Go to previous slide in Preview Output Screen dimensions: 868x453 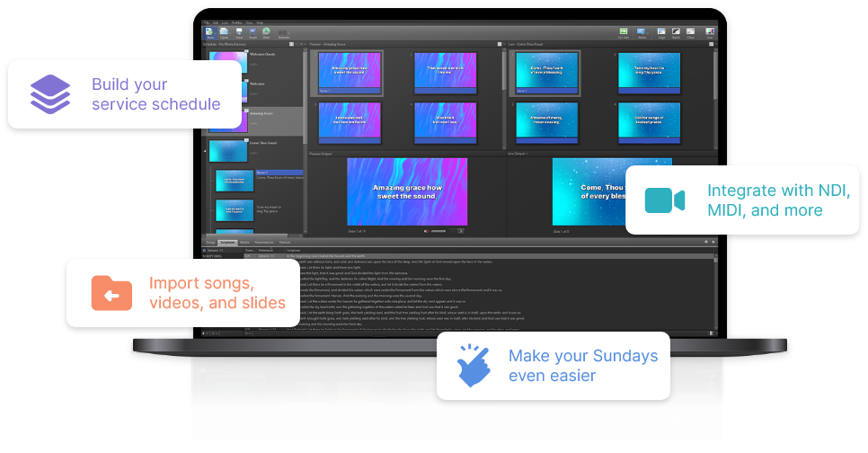(x=452, y=231)
